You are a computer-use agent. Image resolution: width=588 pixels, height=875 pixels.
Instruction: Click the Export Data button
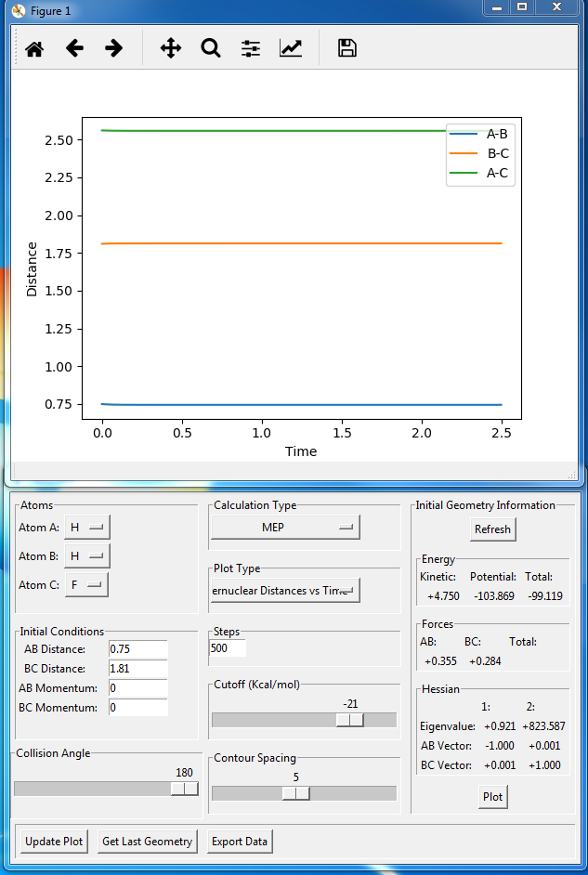pos(240,842)
